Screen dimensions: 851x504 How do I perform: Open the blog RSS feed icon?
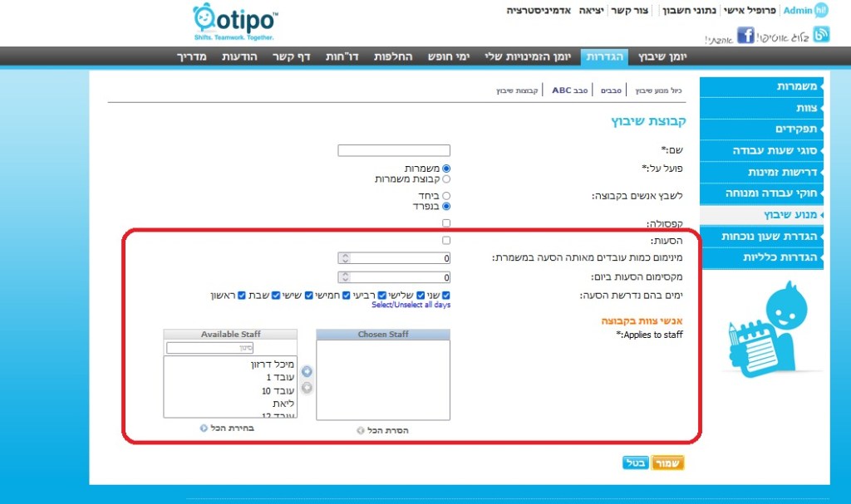point(821,34)
